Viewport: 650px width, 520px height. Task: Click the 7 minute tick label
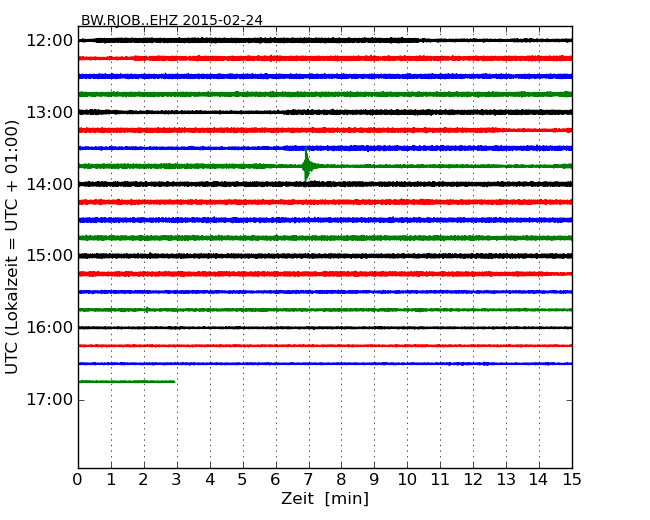[x=308, y=480]
